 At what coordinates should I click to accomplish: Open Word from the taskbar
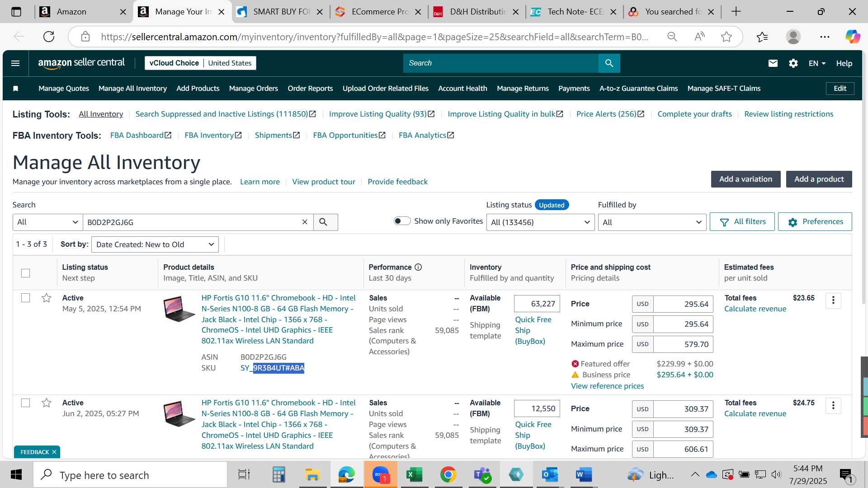click(x=584, y=475)
